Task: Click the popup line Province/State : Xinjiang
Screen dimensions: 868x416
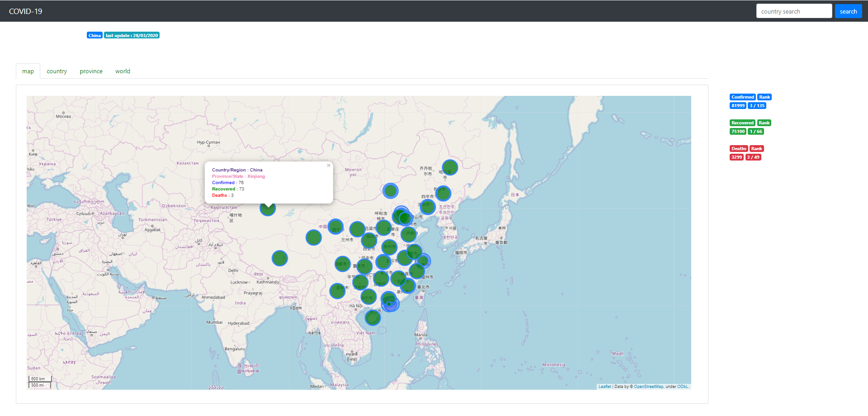Action: click(x=239, y=176)
